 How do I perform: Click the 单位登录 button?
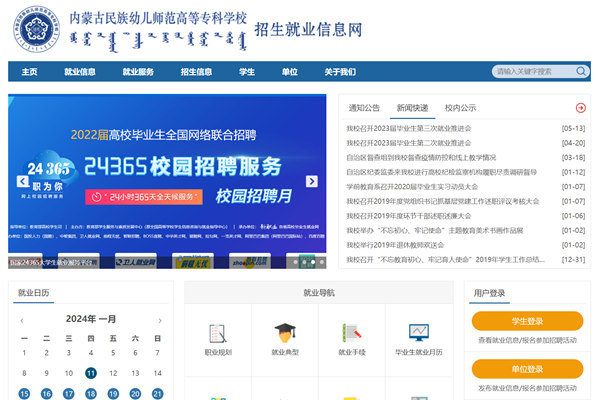coord(527,370)
